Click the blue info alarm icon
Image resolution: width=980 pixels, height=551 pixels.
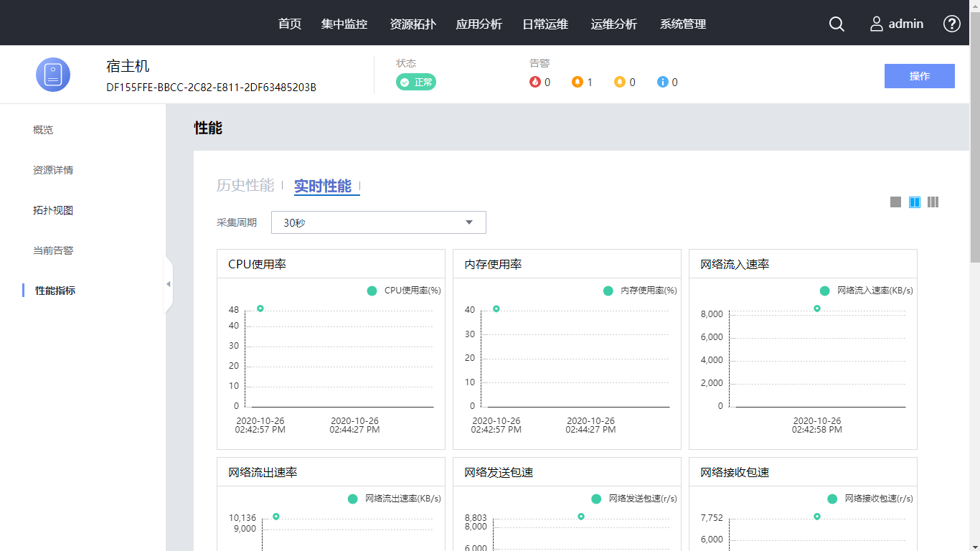coord(663,82)
